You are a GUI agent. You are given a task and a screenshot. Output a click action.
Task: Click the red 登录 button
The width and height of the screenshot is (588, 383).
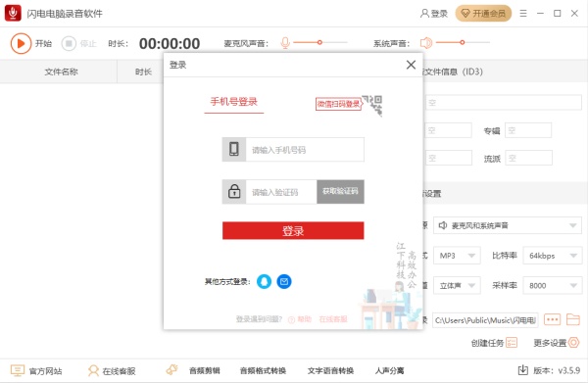click(x=293, y=230)
